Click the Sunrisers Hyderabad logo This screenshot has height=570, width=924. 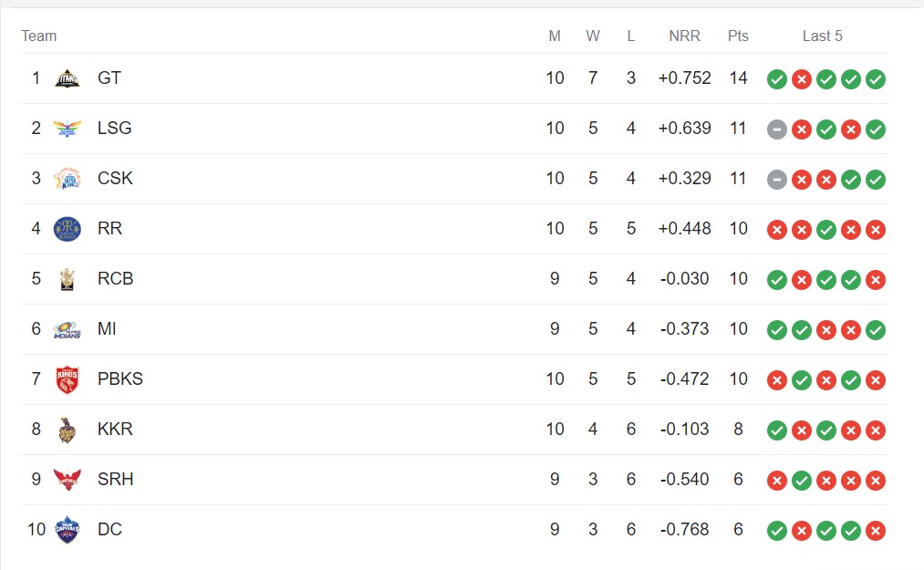(67, 480)
